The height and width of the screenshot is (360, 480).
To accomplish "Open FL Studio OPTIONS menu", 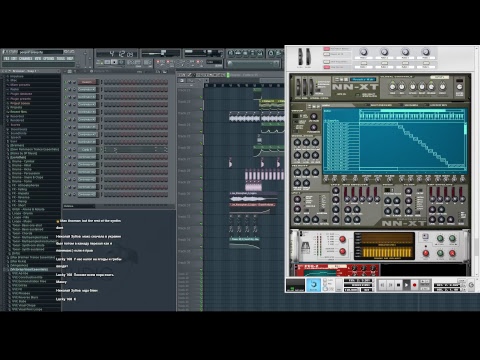I will tap(49, 58).
